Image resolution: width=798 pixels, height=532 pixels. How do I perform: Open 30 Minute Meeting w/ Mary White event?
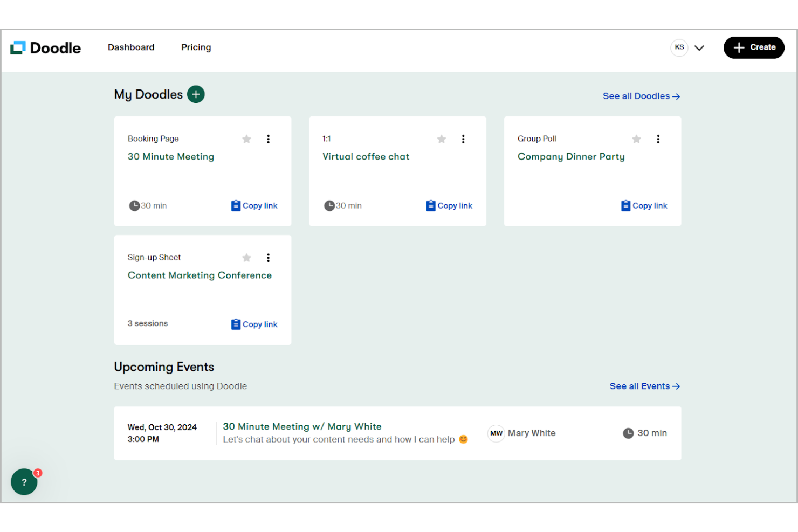coord(302,426)
